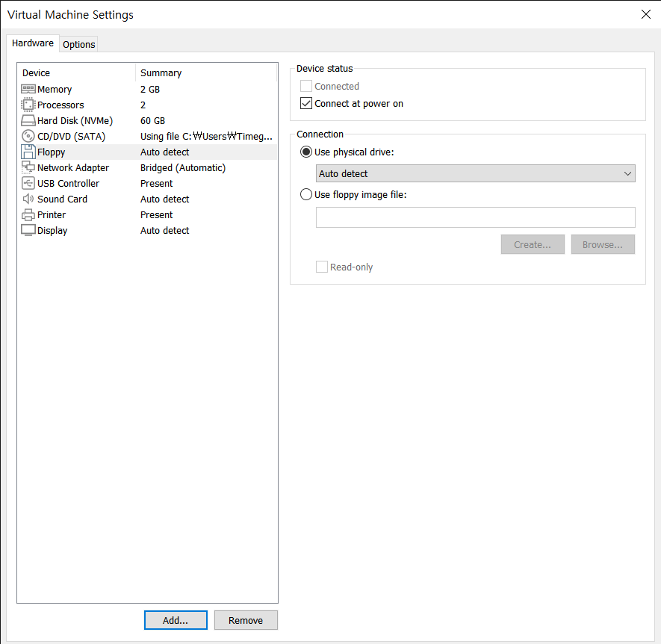Click the floppy image file path field

476,217
